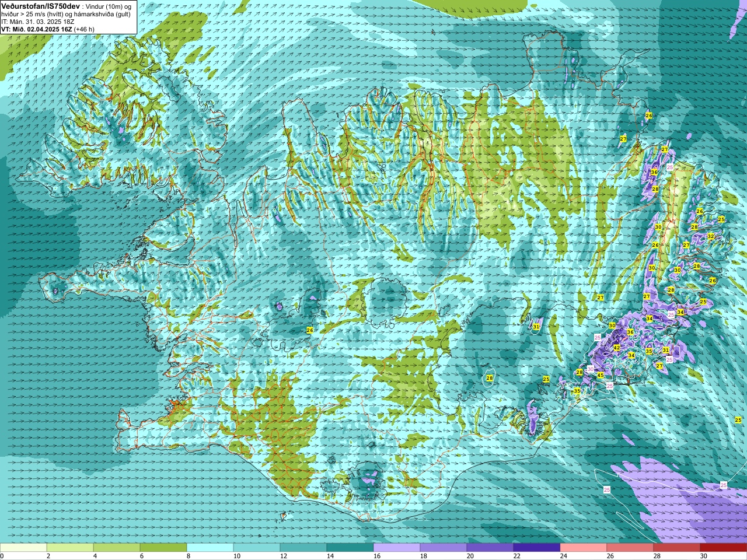Click the yellow "45" gust label

coord(601,375)
